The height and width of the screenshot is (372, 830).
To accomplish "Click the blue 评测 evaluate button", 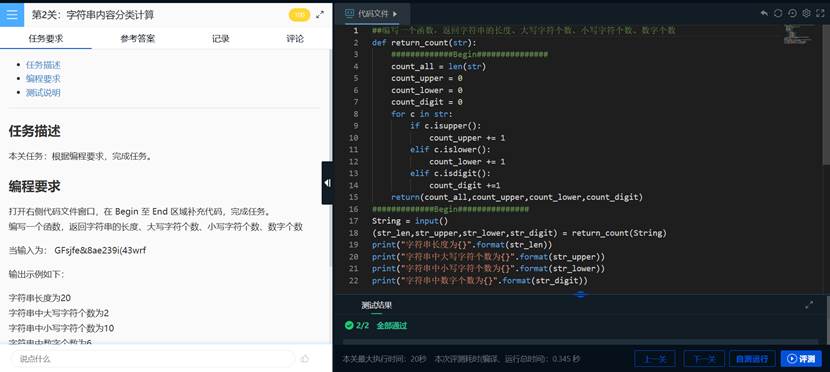I will pos(801,358).
